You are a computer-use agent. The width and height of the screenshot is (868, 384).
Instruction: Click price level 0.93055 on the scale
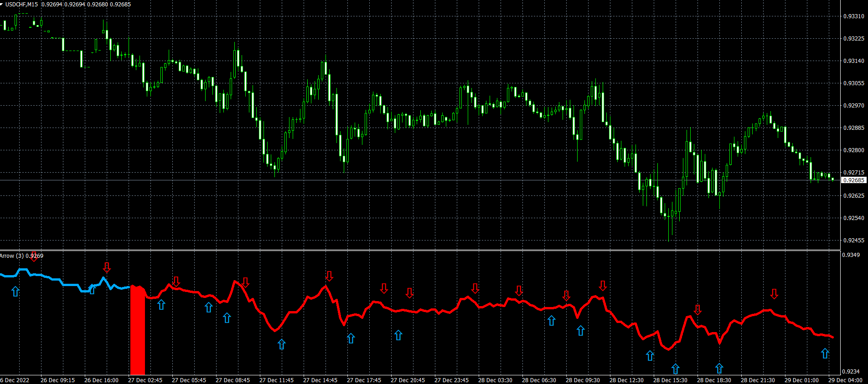click(x=853, y=83)
